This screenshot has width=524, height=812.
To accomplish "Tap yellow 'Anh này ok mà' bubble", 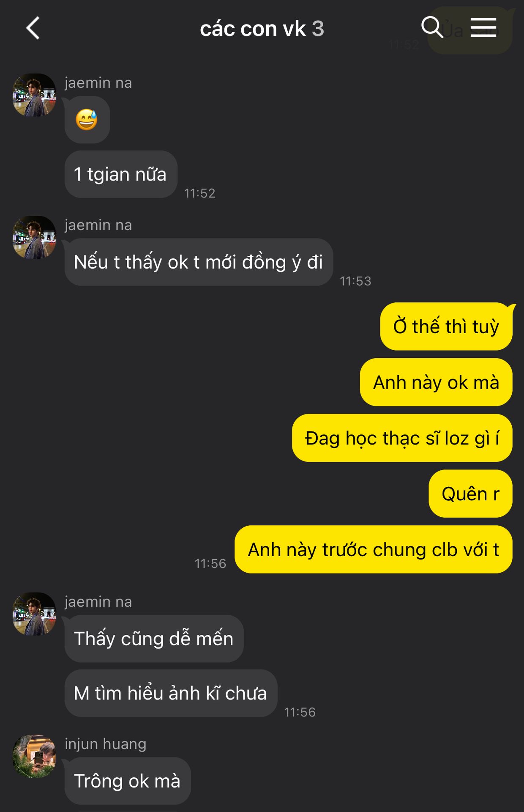I will (436, 382).
